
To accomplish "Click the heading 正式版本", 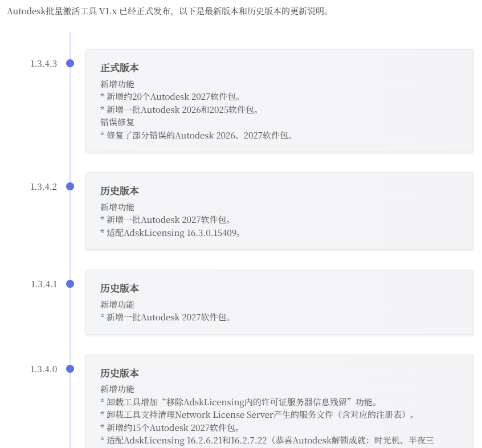I will [x=120, y=68].
